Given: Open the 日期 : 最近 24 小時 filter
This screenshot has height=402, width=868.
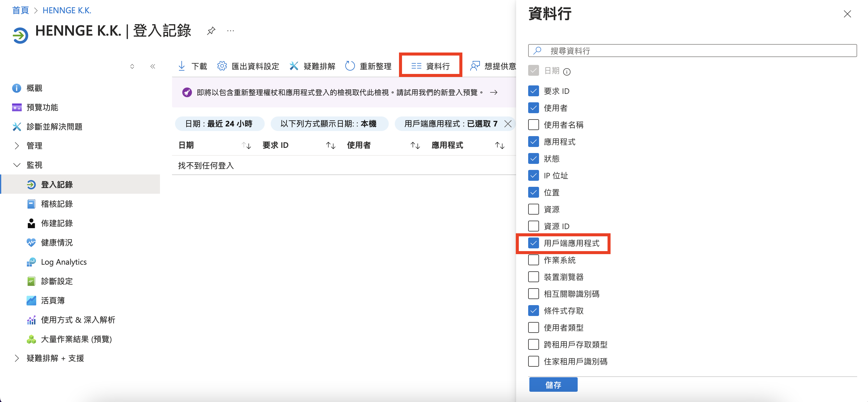Looking at the screenshot, I should tap(219, 124).
